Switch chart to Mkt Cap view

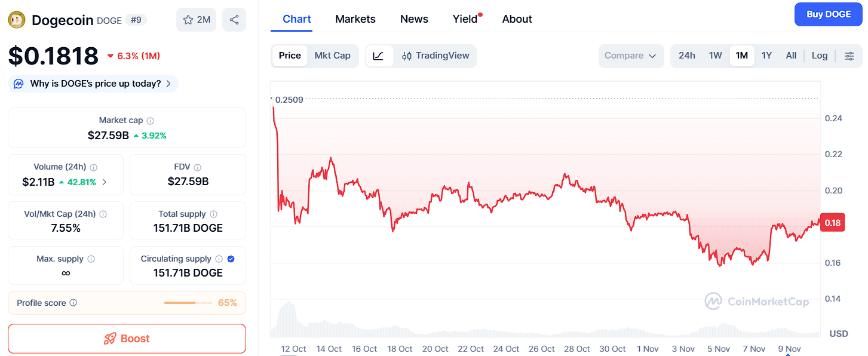coord(332,56)
